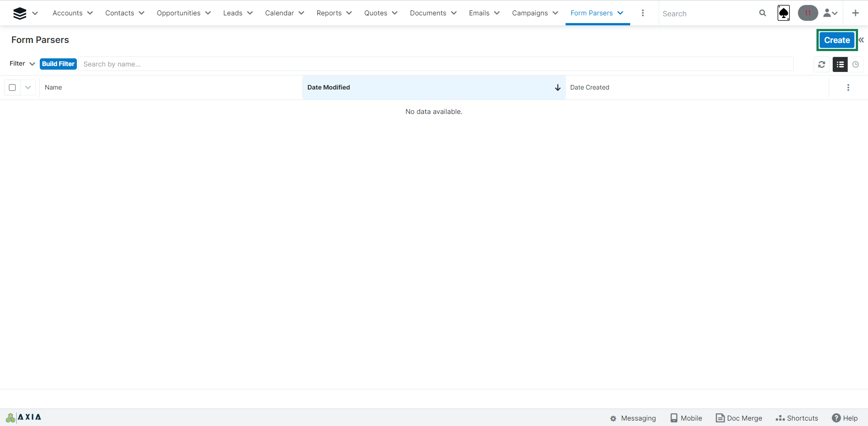Click the plus quick-create icon
Viewport: 868px width, 426px height.
pyautogui.click(x=855, y=13)
